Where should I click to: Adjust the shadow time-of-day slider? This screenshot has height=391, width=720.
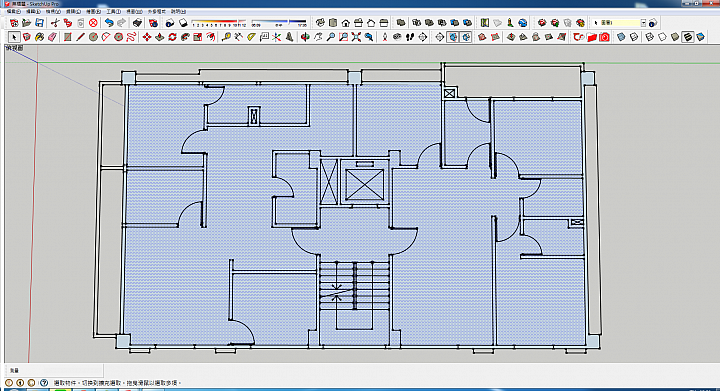279,22
